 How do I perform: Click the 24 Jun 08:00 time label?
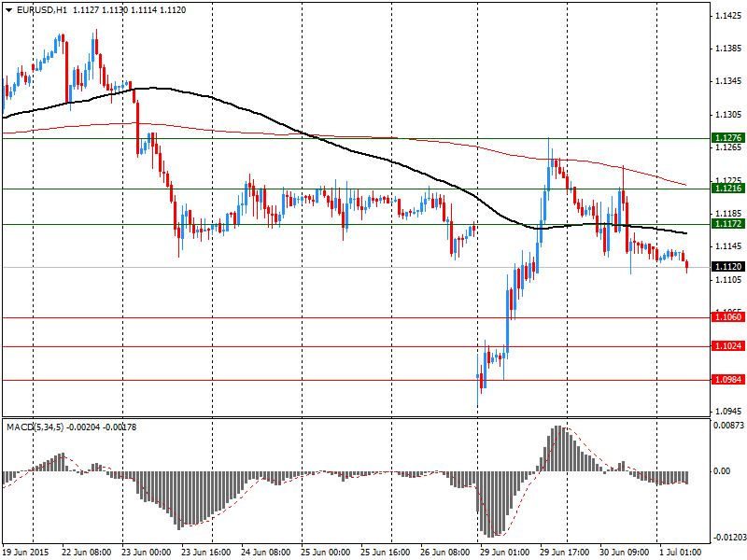[x=266, y=553]
